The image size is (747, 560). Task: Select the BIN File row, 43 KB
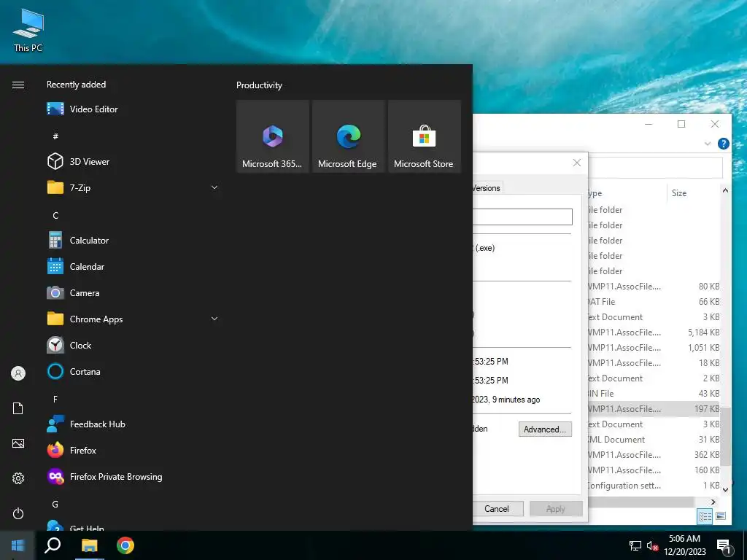(654, 393)
